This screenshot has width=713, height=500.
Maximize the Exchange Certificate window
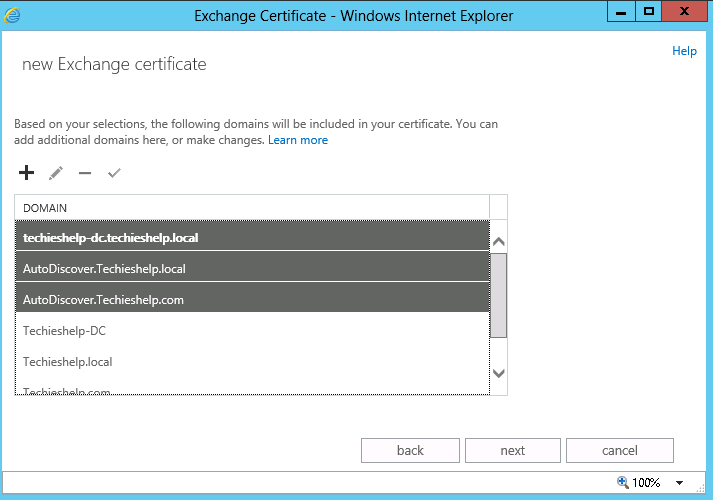click(x=648, y=11)
